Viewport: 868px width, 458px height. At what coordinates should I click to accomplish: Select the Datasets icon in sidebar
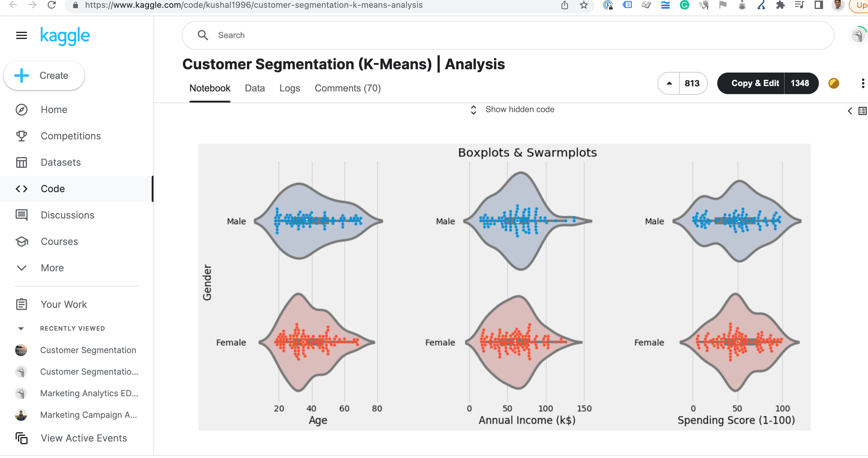21,162
